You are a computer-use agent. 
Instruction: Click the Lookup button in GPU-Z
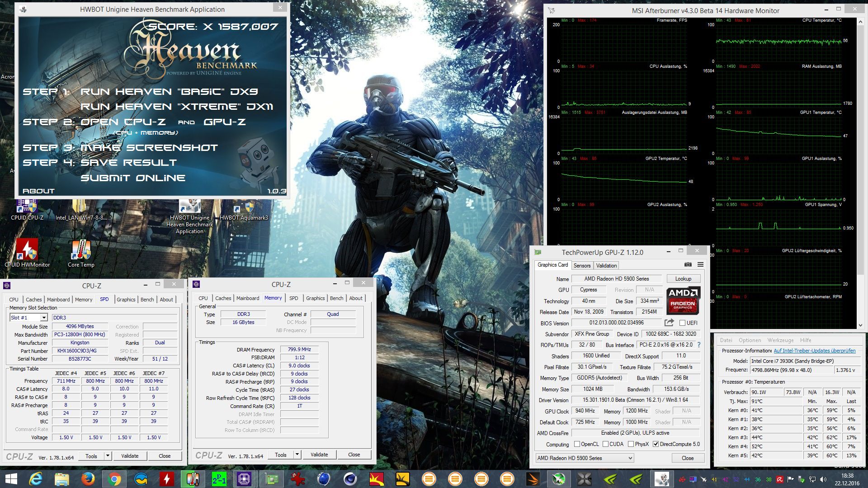pyautogui.click(x=683, y=279)
